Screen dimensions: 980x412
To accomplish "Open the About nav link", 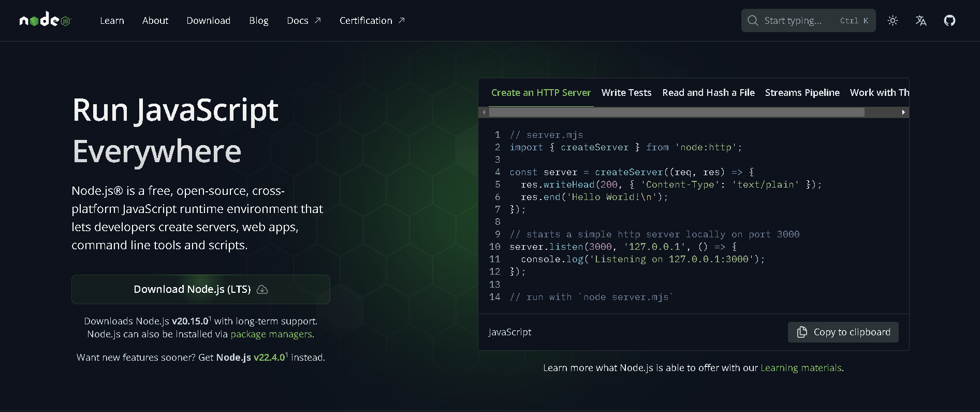I will [155, 21].
